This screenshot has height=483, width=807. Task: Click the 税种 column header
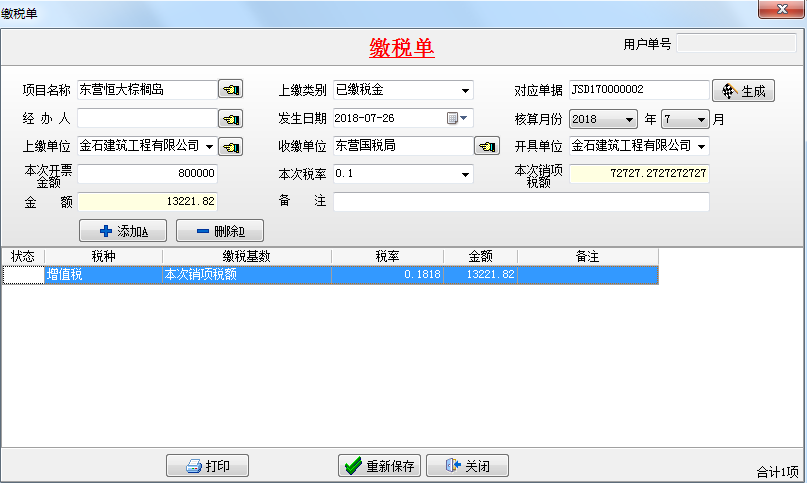(x=103, y=257)
